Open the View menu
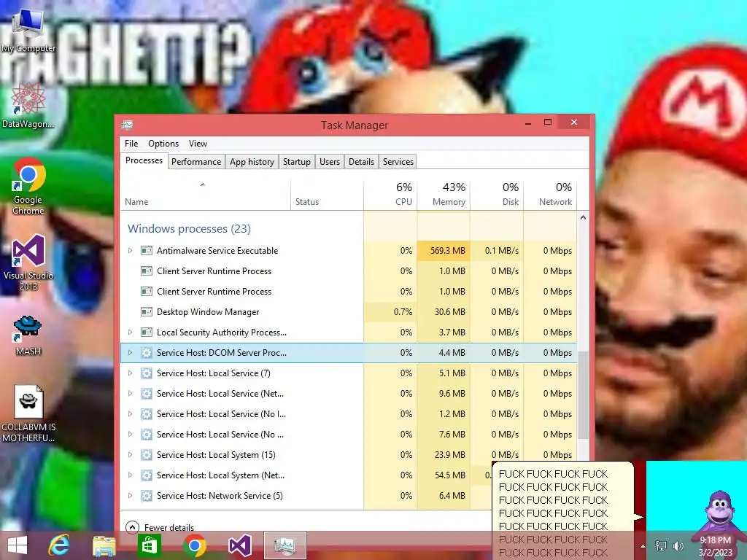Screen dimensions: 747x560 click(x=198, y=144)
